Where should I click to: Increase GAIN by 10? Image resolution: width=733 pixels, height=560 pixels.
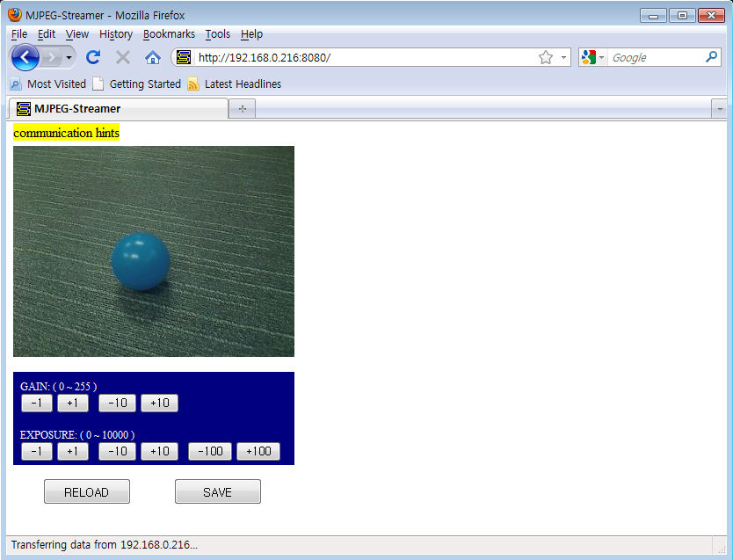[159, 403]
